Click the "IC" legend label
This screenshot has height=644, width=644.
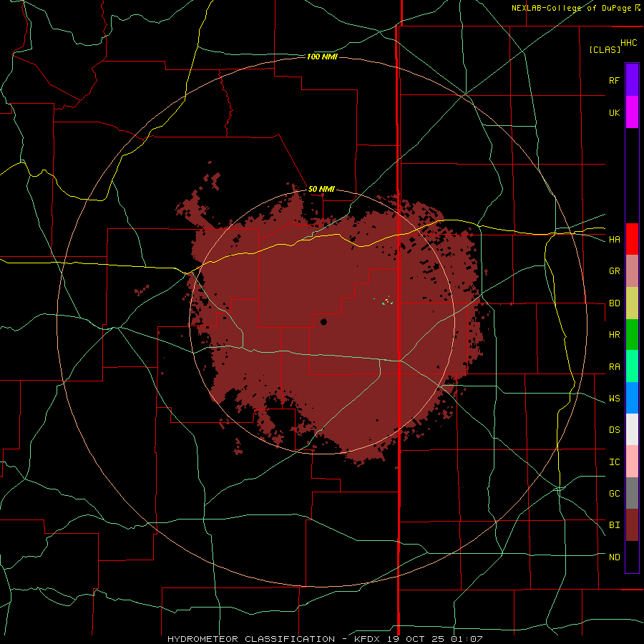point(614,462)
